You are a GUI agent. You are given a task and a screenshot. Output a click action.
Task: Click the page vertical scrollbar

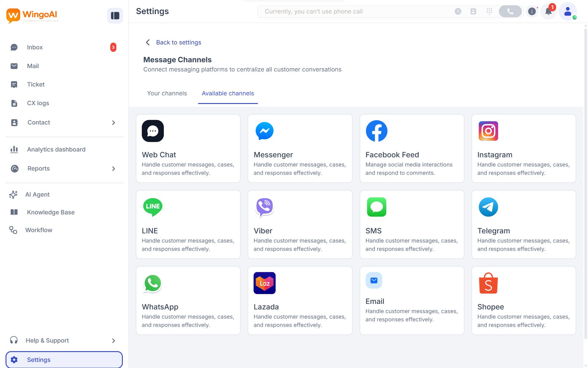586,184
